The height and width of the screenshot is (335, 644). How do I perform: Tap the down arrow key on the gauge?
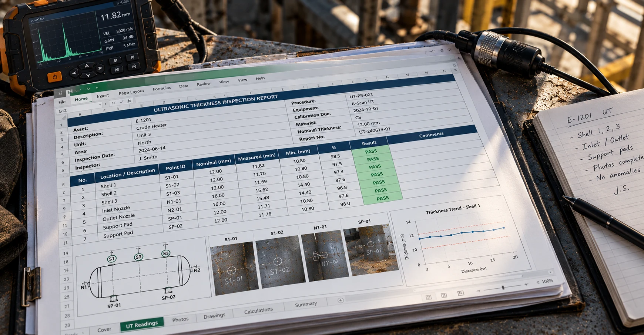tap(88, 76)
